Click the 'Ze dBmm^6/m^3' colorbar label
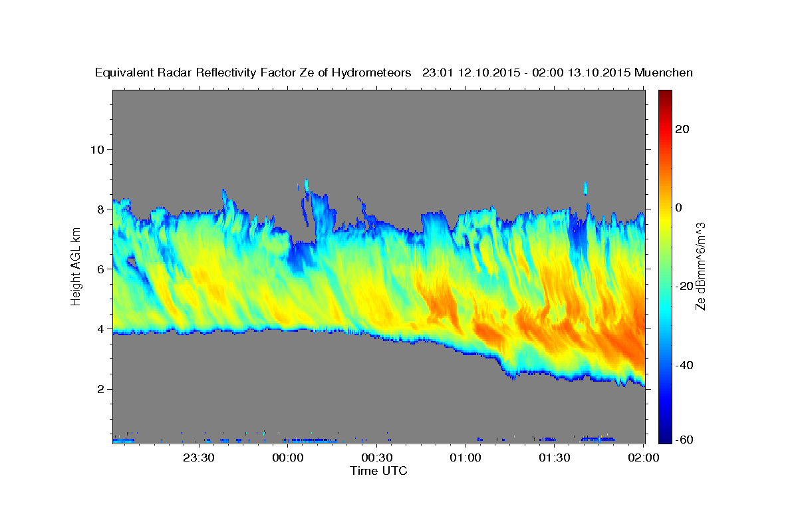The width and height of the screenshot is (798, 532). (x=700, y=267)
